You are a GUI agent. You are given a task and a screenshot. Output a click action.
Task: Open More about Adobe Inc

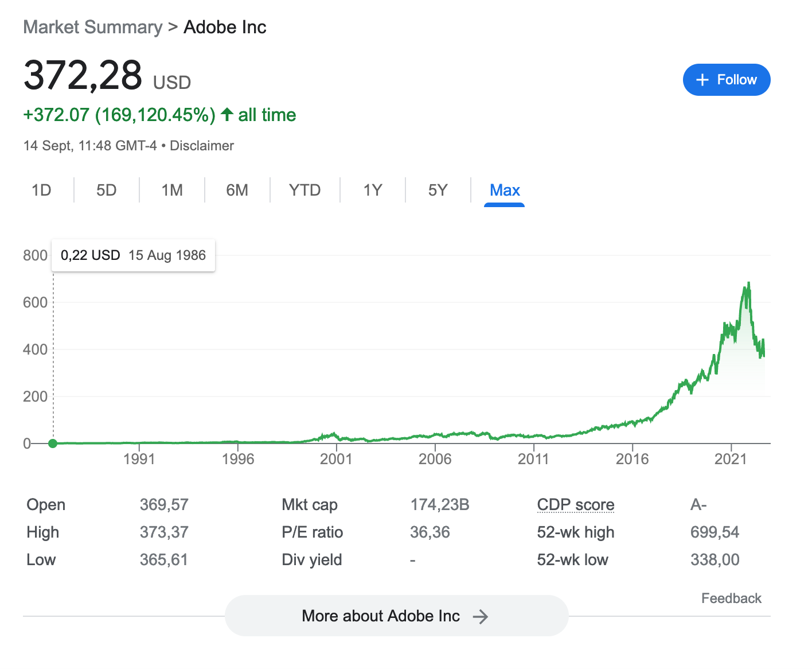(396, 616)
